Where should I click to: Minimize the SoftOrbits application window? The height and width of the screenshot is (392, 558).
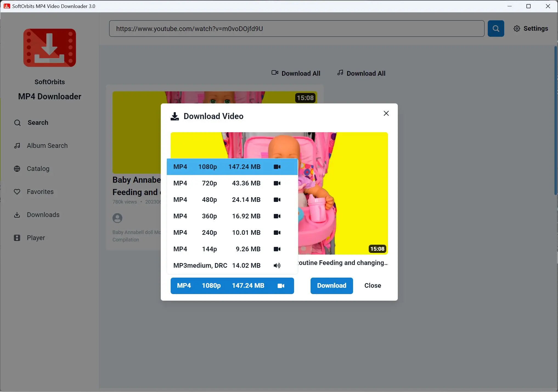510,6
